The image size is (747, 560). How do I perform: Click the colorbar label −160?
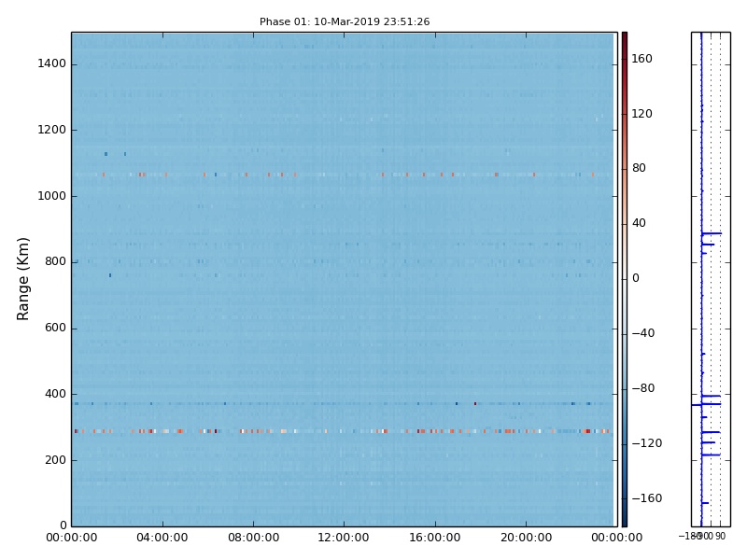point(647,498)
